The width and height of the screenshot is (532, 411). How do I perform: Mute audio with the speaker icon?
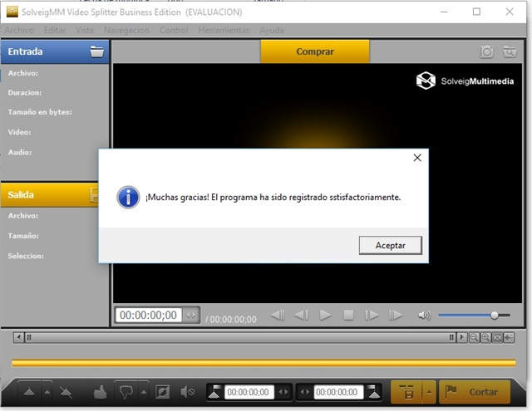[x=424, y=316]
